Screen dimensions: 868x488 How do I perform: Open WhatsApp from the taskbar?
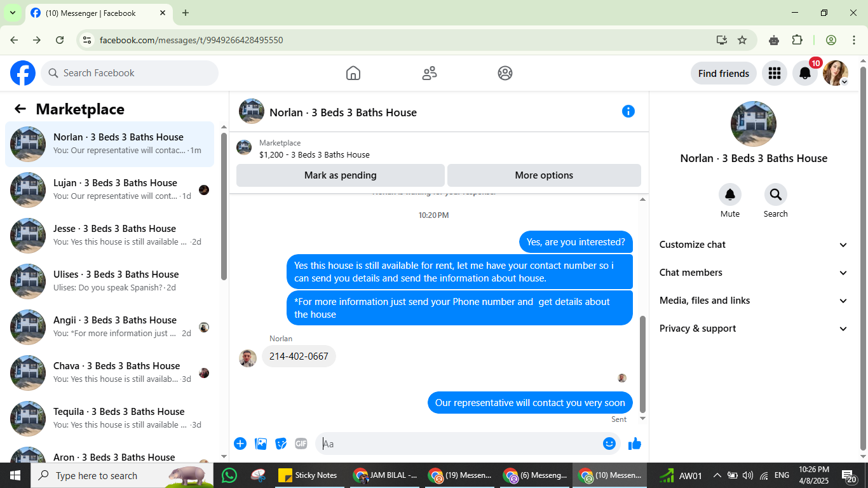tap(229, 475)
